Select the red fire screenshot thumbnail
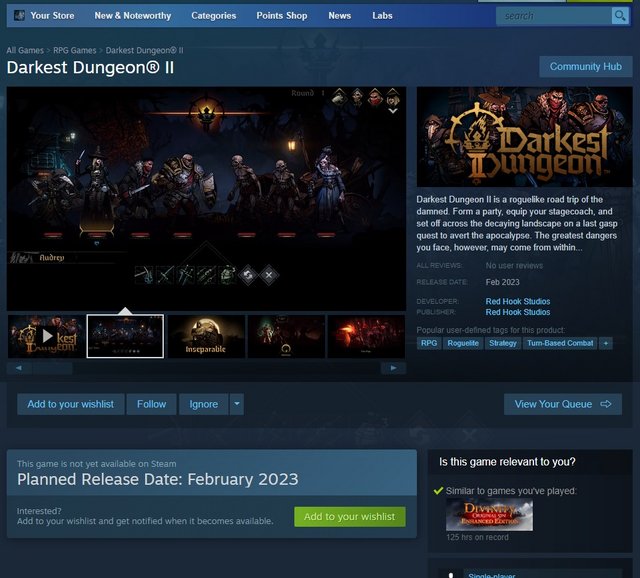Viewport: 640px width, 578px height. [367, 336]
